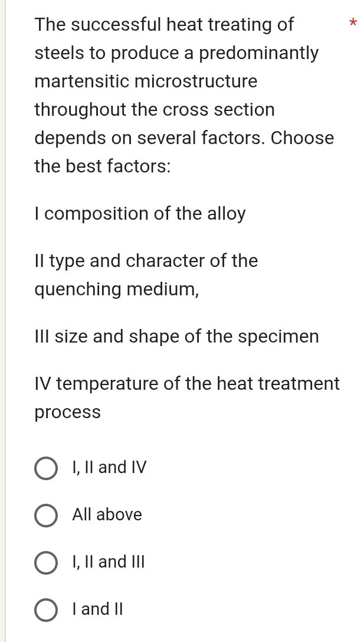Click the 'All above' option label text
This screenshot has width=364, height=642.
point(107,515)
